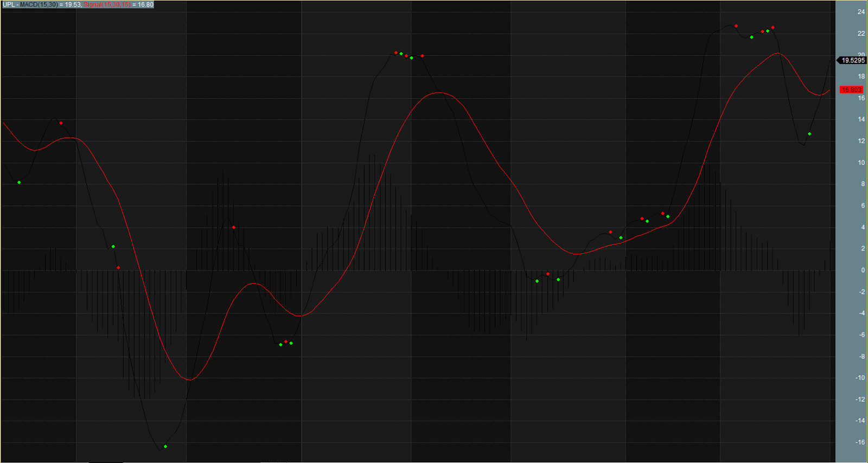The height and width of the screenshot is (463, 868).
Task: Click the 14 label on the value axis
Action: (x=861, y=119)
